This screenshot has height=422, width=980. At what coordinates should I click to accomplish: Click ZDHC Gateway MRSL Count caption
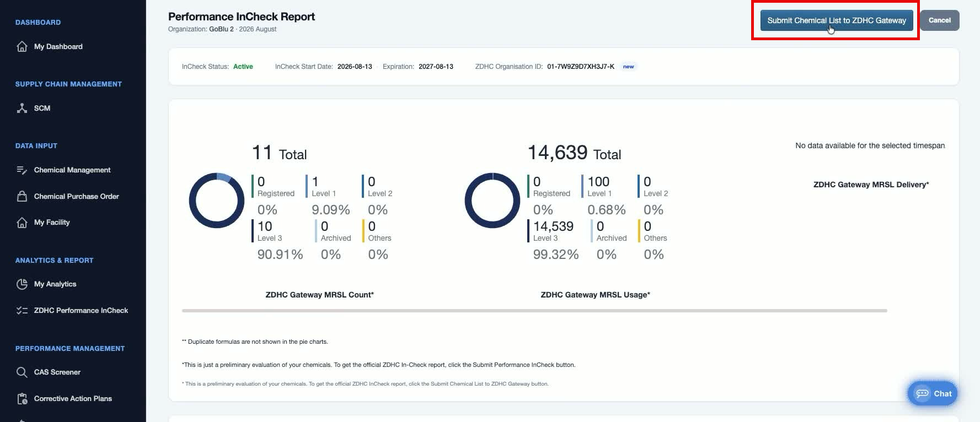(320, 295)
